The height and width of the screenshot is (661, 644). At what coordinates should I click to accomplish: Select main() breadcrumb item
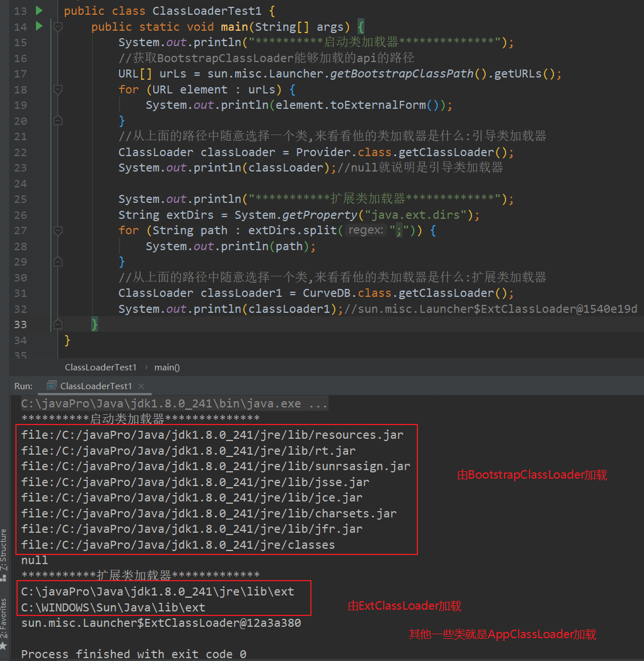point(167,367)
